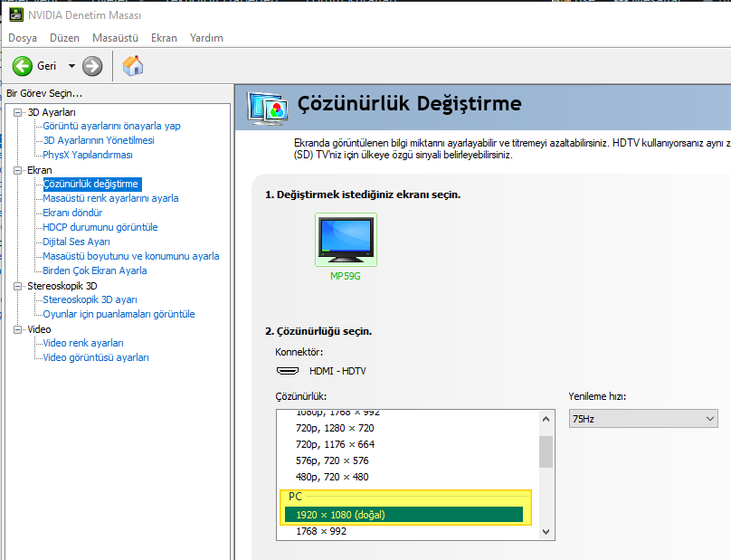Click the resolution list scrollbar thumb
The image size is (731, 560).
[x=546, y=451]
